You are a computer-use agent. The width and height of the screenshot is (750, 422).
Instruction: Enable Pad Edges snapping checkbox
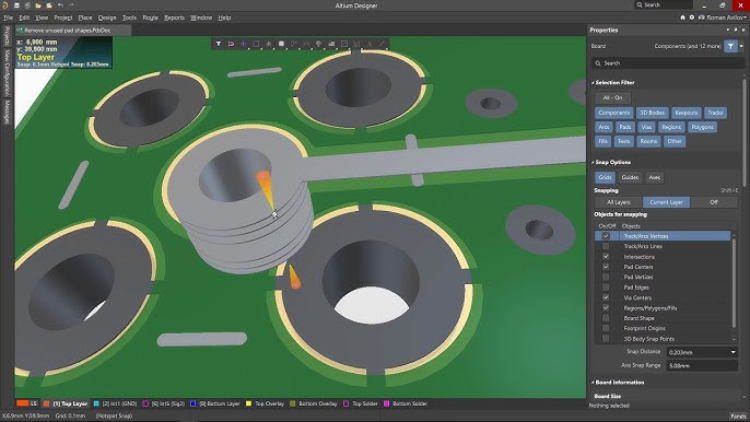606,287
